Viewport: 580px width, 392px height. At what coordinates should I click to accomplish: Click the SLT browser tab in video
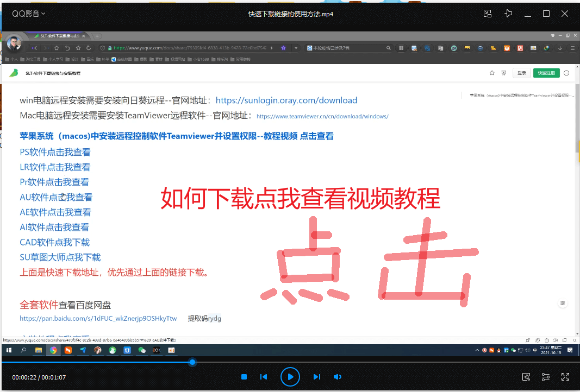click(x=59, y=36)
